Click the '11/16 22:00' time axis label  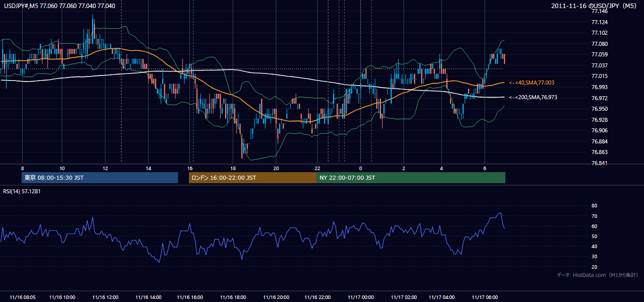coord(317,297)
